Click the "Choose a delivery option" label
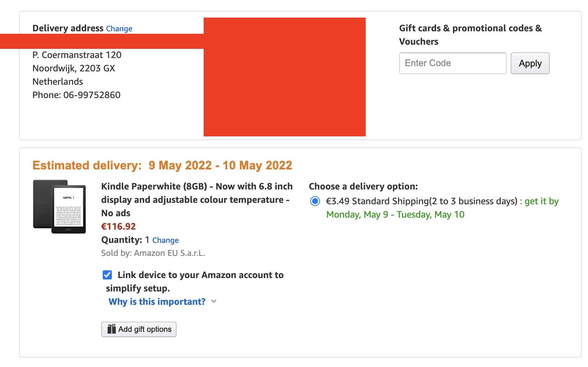Image resolution: width=588 pixels, height=367 pixels. [363, 186]
